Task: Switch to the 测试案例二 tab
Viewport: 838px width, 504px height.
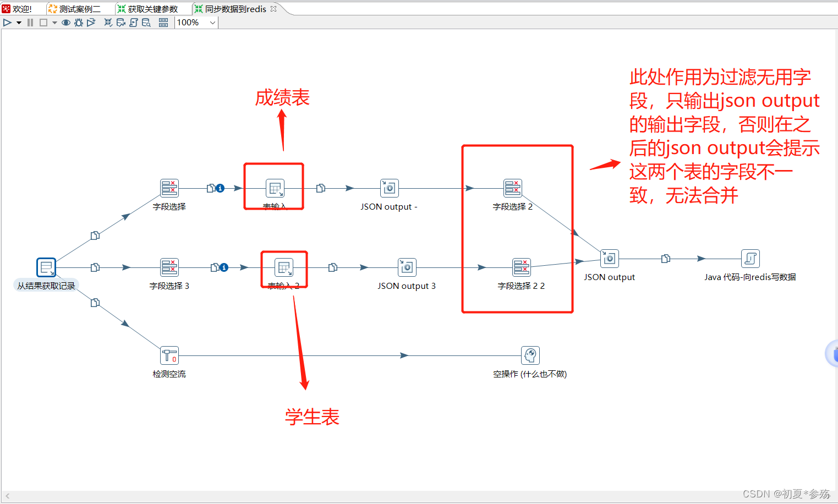Action: [74, 9]
